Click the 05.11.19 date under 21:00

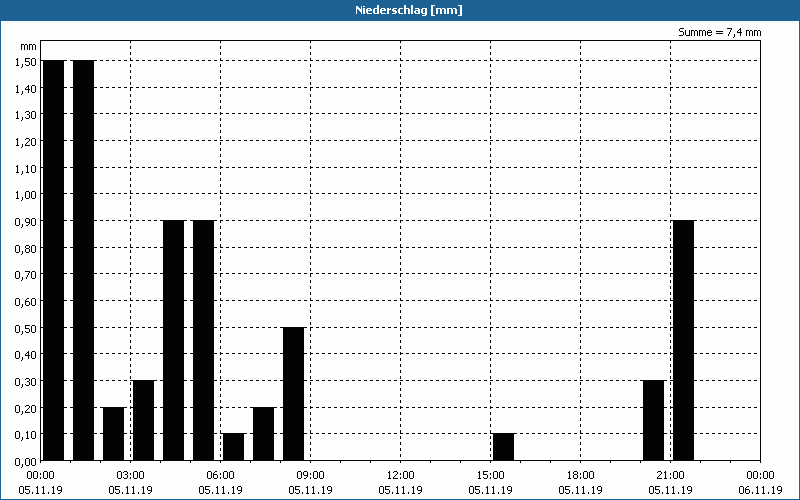pos(670,490)
